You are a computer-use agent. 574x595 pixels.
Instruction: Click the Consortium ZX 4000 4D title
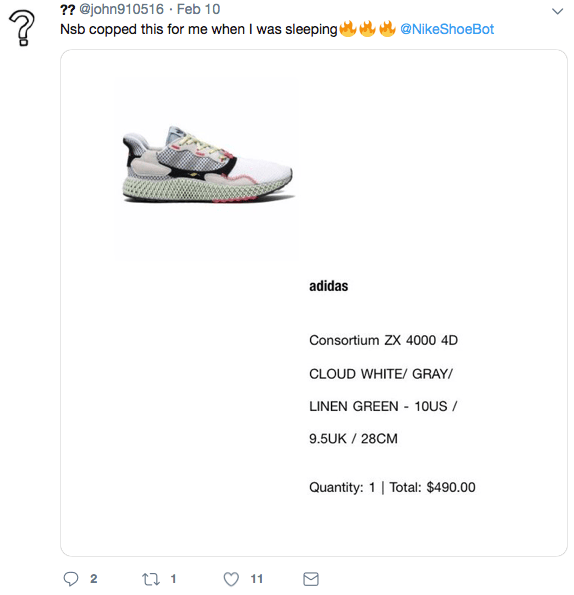384,340
